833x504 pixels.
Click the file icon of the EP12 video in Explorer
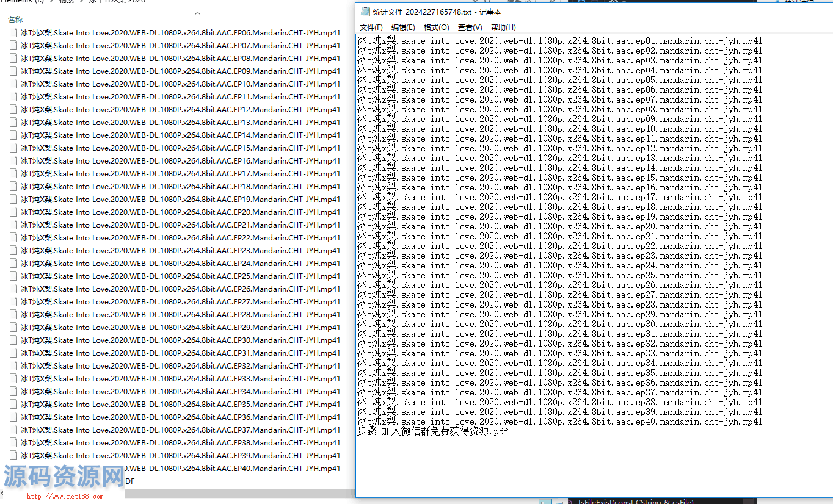[13, 109]
